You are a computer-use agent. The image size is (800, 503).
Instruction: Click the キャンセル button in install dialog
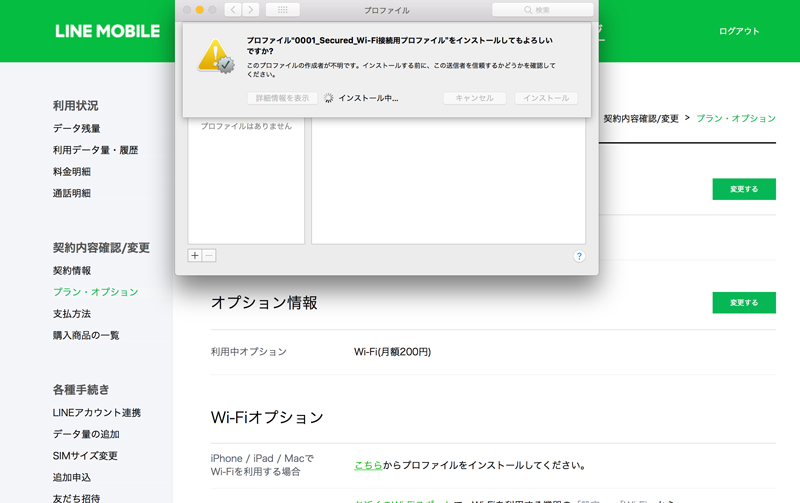(x=474, y=98)
